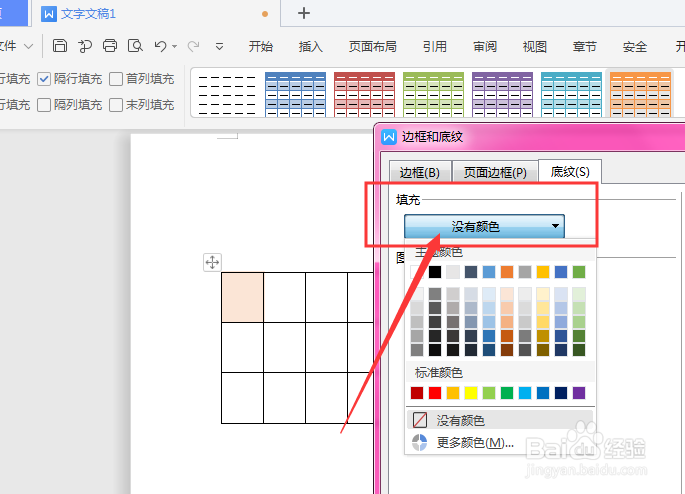Open the 章节 ribbon tab
The width and height of the screenshot is (685, 494).
pos(585,46)
